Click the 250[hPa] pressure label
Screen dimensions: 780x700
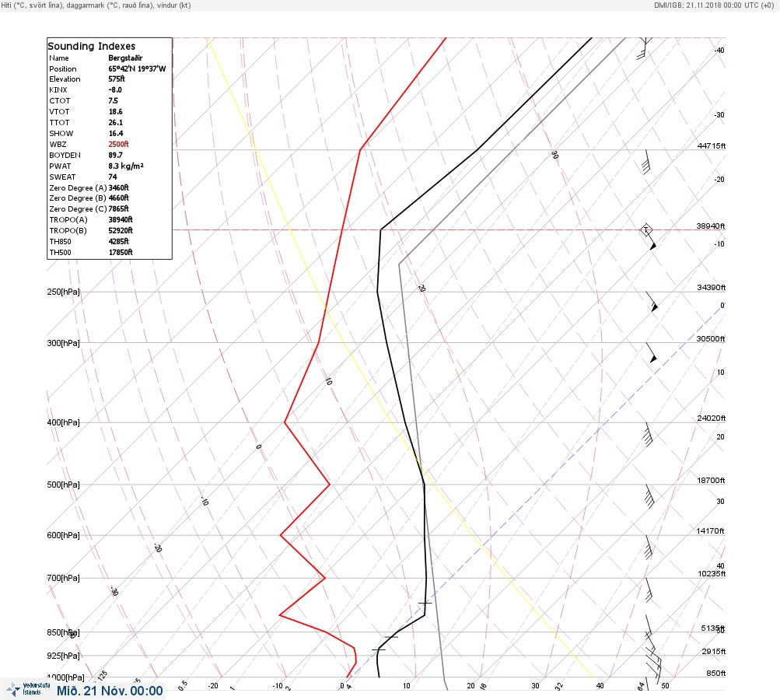(63, 292)
